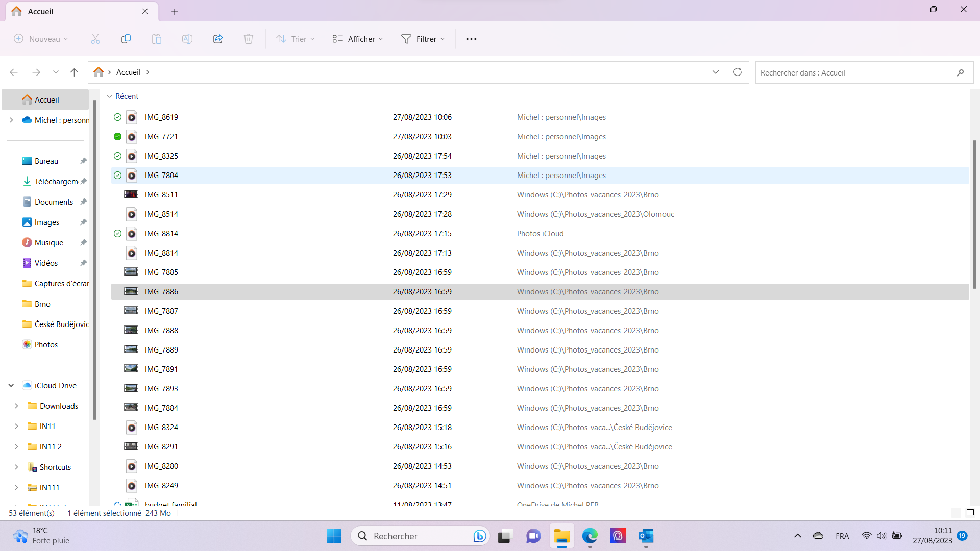Collapse the iCloud Drive tree node
Viewport: 980px width, 551px height.
pyautogui.click(x=11, y=385)
